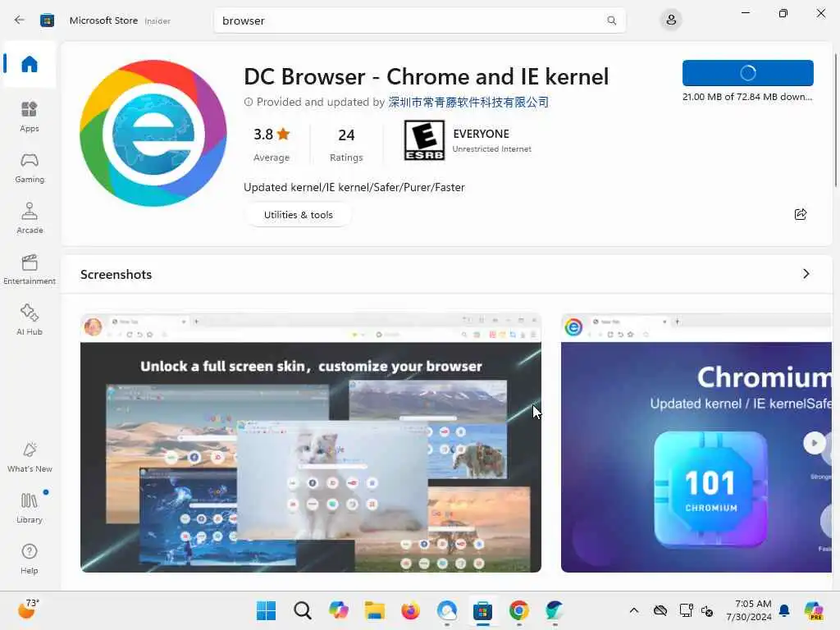The image size is (840, 630).
Task: Click the Utilities & tools category tag
Action: pyautogui.click(x=298, y=215)
